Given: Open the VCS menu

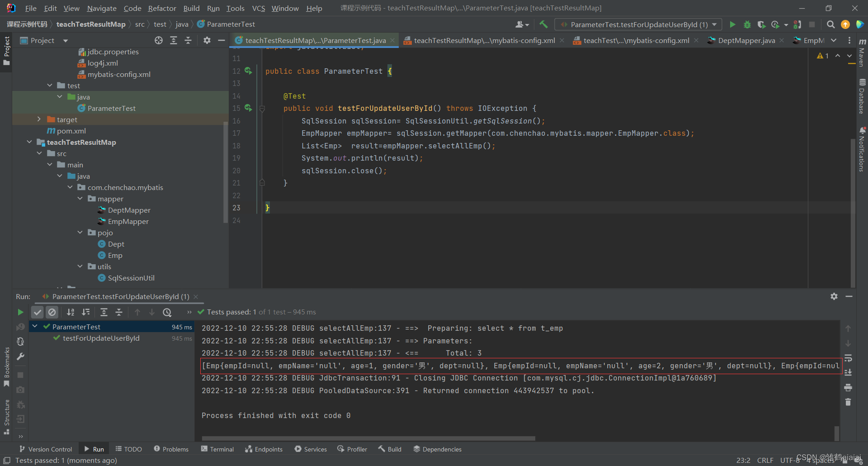Looking at the screenshot, I should [259, 8].
